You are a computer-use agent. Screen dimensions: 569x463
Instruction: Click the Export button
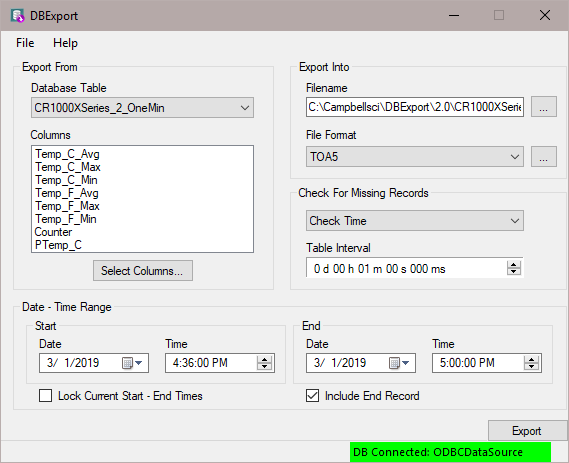point(528,431)
